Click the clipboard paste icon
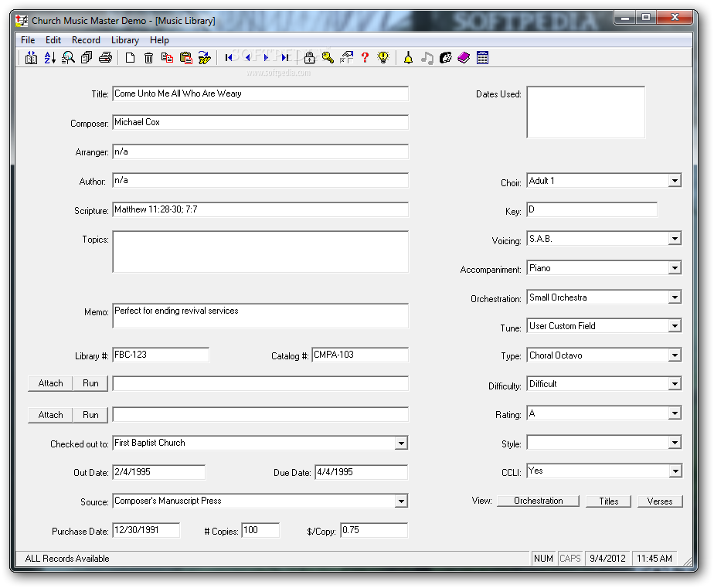Image resolution: width=714 pixels, height=588 pixels. [185, 58]
